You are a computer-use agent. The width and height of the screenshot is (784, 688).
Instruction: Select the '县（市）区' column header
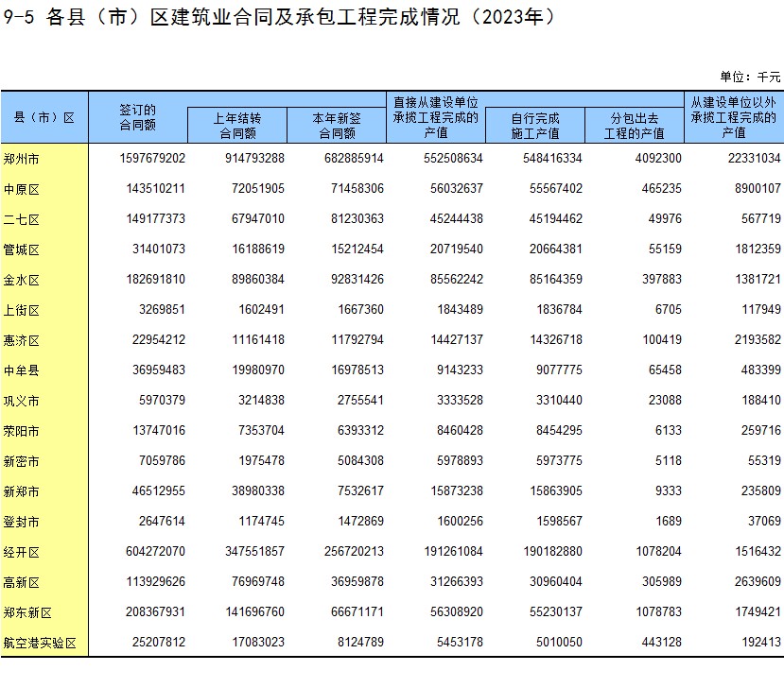(44, 117)
